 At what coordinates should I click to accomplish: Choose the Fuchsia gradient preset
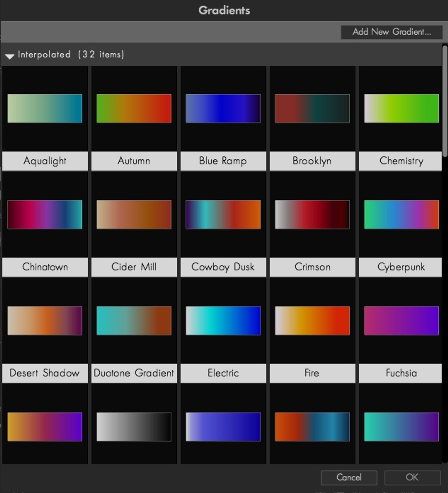401,321
